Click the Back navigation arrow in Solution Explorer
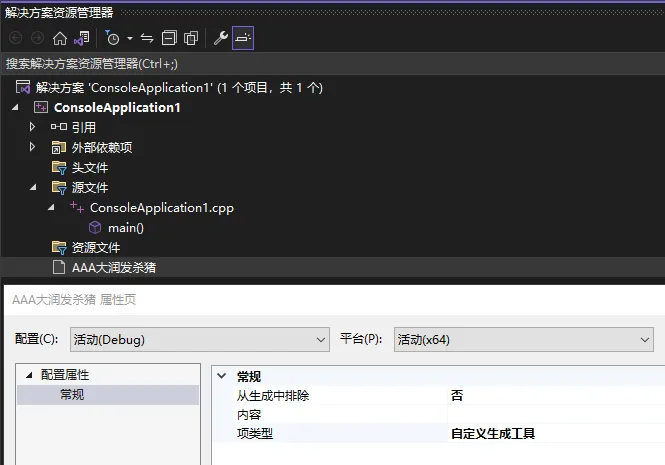Viewport: 665px width, 465px height. [16, 38]
